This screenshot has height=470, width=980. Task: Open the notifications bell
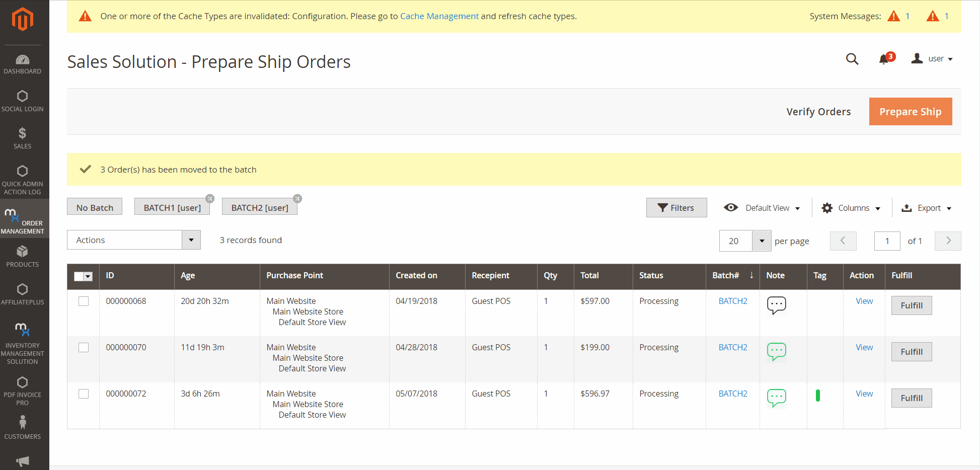coord(884,59)
